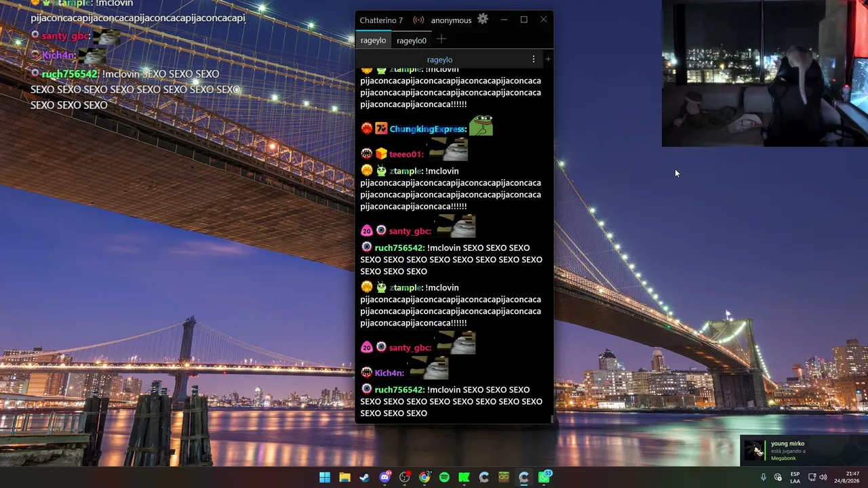Open Google Chrome from the taskbar
This screenshot has height=488, width=868.
425,477
